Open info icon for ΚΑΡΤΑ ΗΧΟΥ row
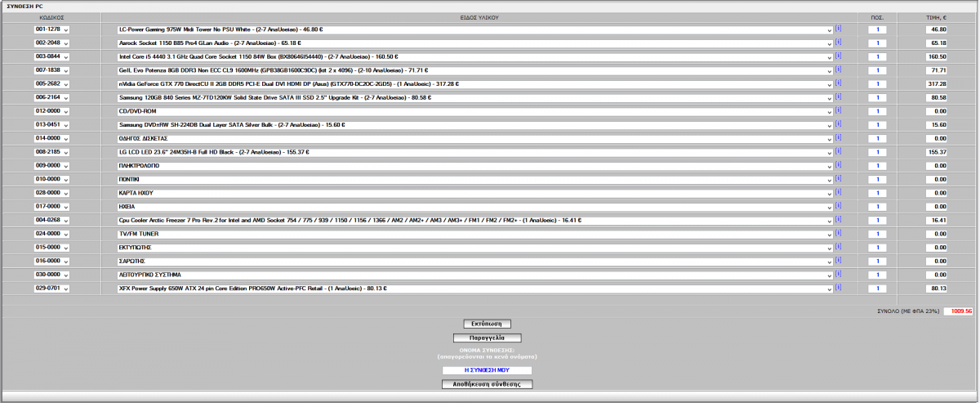The height and width of the screenshot is (403, 980). 838,192
